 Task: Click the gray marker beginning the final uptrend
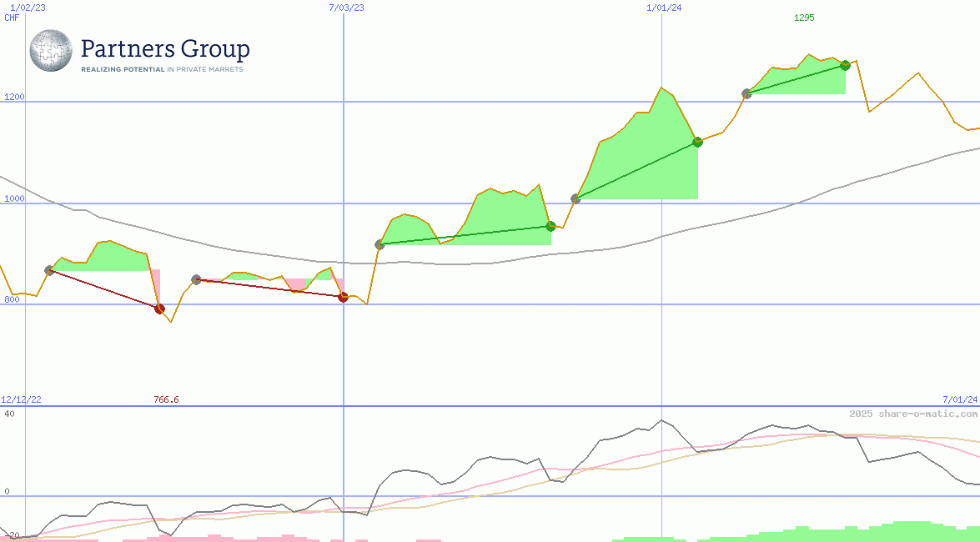click(x=746, y=95)
